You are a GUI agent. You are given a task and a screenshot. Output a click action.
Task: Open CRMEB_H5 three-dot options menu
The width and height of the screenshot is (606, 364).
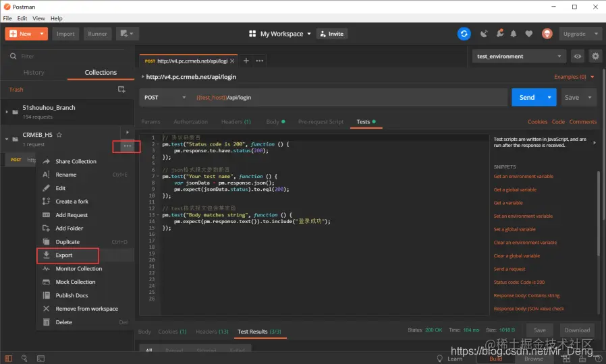pyautogui.click(x=127, y=146)
